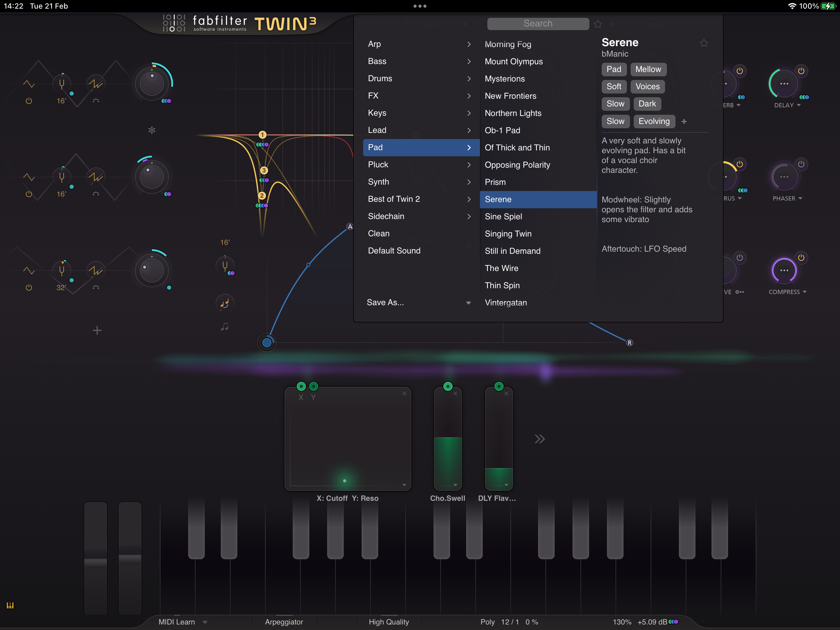Click the High Quality button
The height and width of the screenshot is (630, 840).
[x=388, y=622]
